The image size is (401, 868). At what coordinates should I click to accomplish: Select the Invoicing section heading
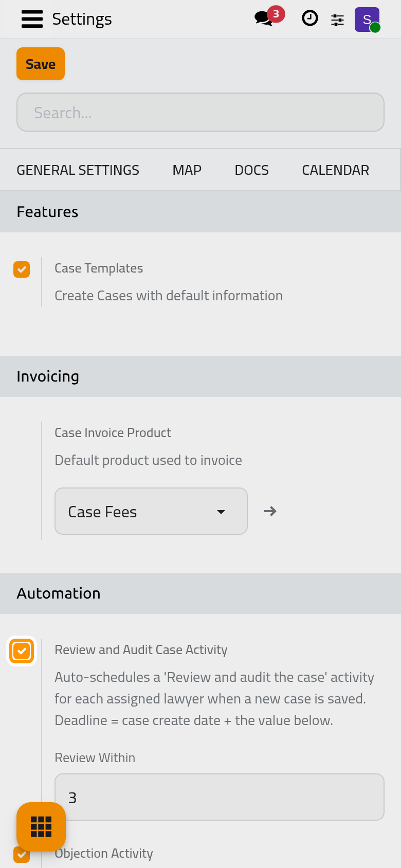(48, 376)
